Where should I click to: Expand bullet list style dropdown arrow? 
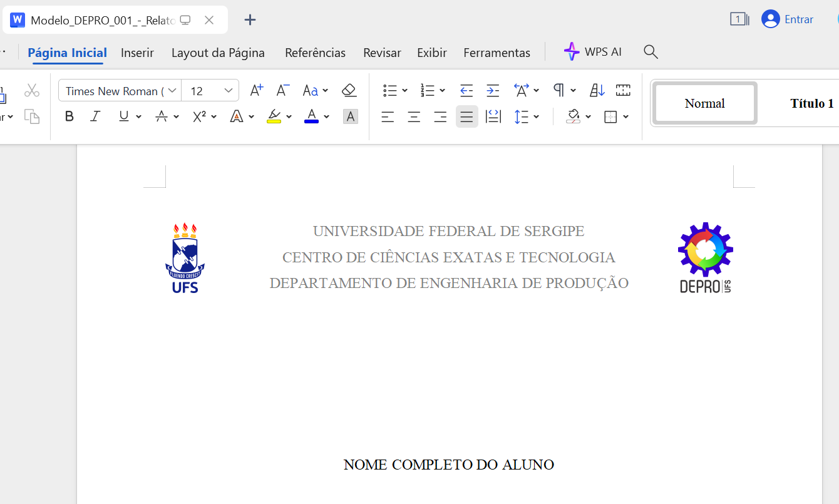(x=404, y=91)
